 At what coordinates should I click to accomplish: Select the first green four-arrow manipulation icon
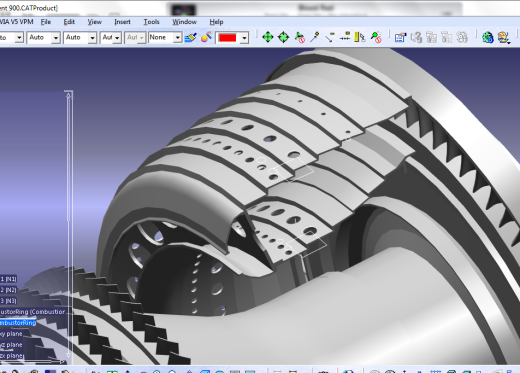tap(268, 37)
